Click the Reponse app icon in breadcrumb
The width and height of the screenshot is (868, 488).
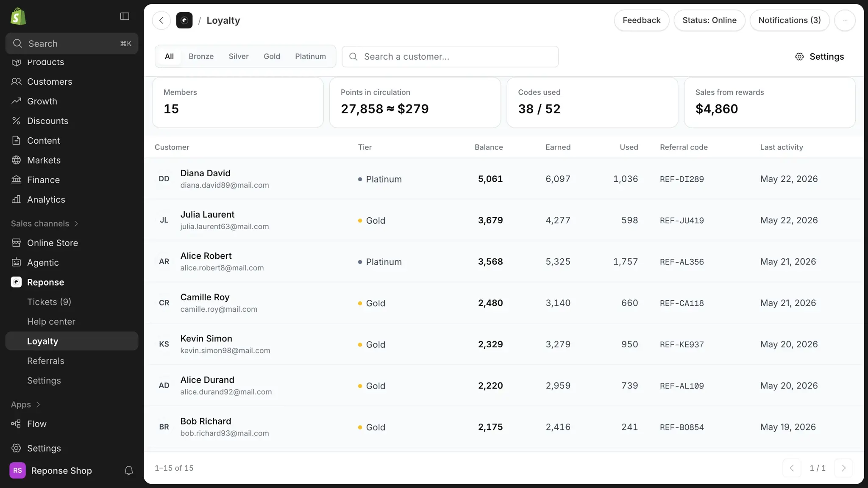point(184,20)
